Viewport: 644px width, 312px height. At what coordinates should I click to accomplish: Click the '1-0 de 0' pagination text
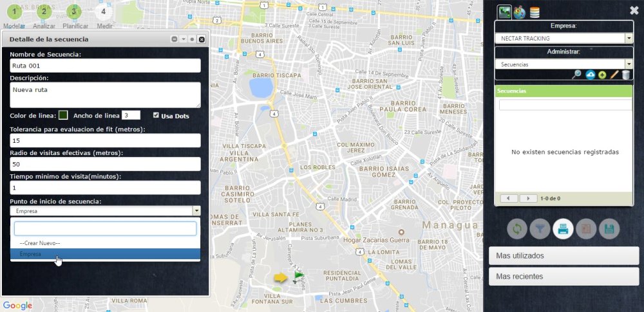(x=551, y=198)
